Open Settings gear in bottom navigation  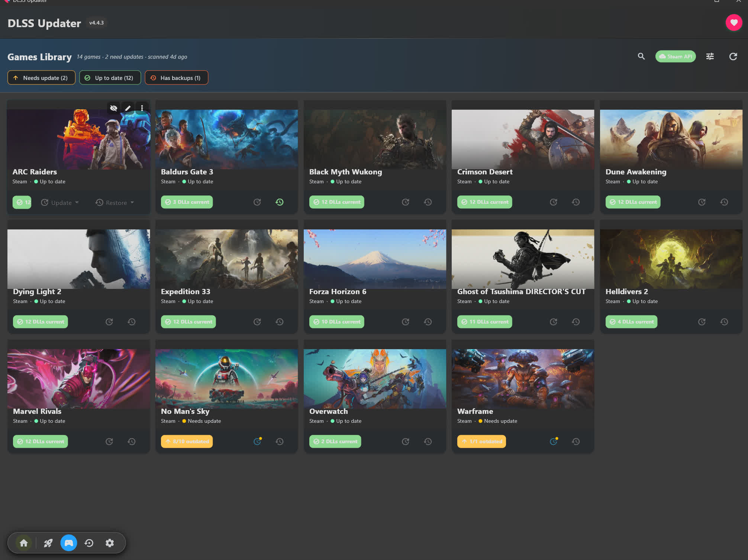110,543
